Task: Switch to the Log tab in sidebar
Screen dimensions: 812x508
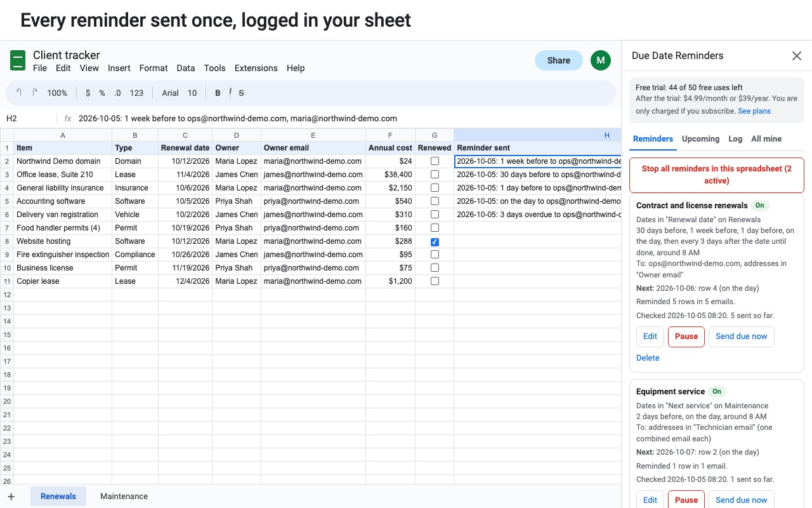Action: [735, 138]
